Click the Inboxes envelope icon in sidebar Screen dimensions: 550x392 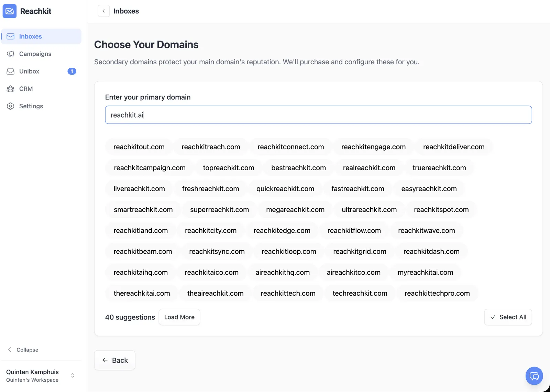point(11,36)
